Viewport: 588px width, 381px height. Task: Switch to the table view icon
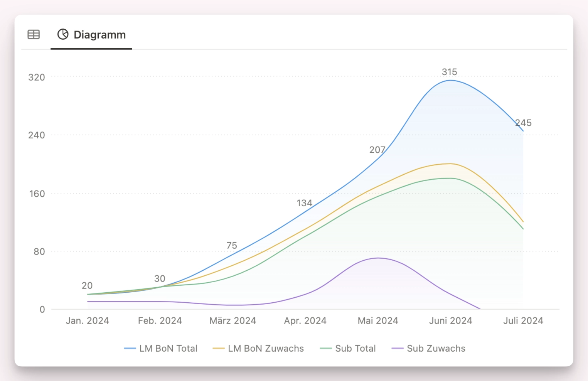(34, 34)
